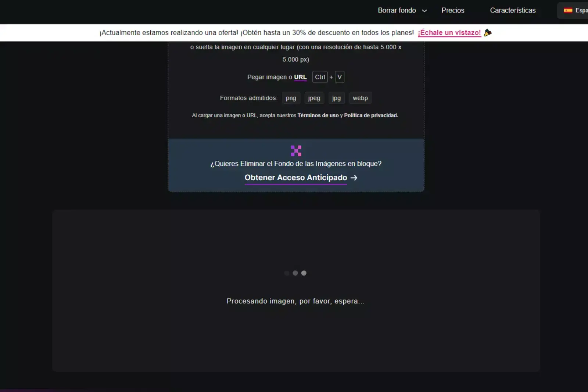This screenshot has width=588, height=392.
Task: Open the Precios page
Action: (453, 10)
